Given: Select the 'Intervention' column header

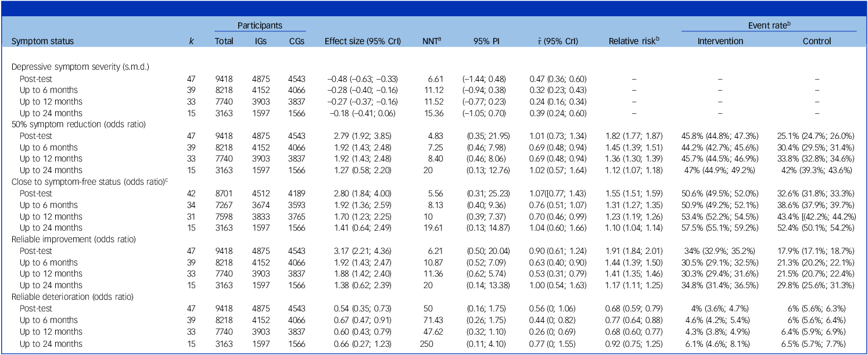Looking at the screenshot, I should (720, 41).
